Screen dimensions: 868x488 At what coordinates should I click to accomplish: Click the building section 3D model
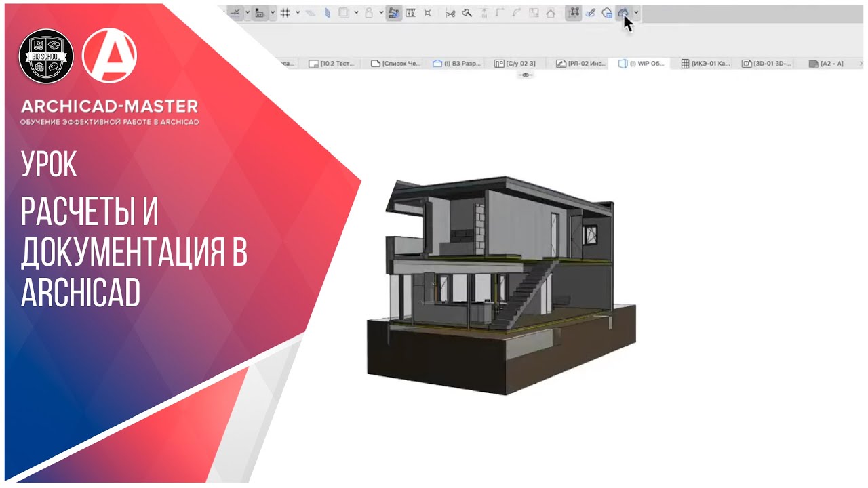point(501,286)
